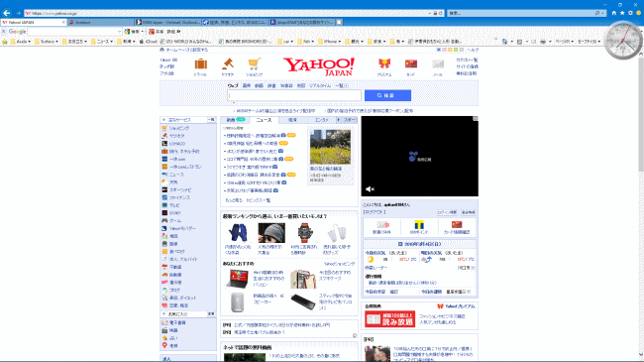
Task: Open the Tools gear icon in the browser
Action: (630, 13)
